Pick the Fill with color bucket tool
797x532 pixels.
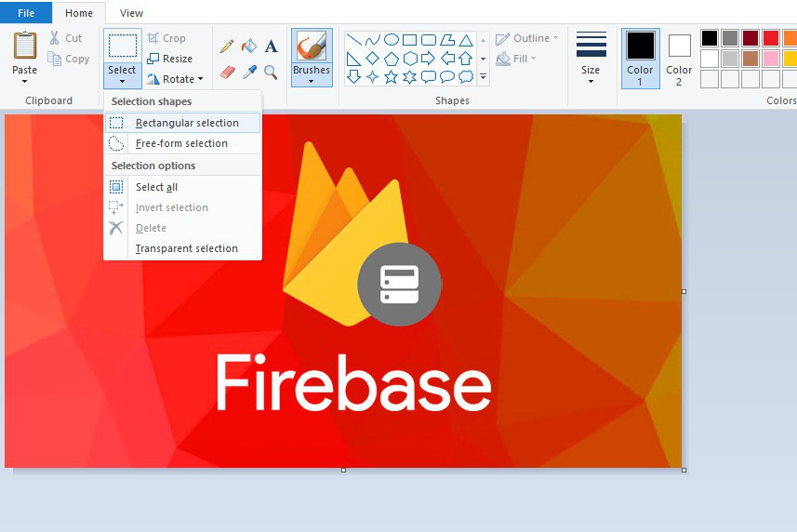click(x=248, y=47)
